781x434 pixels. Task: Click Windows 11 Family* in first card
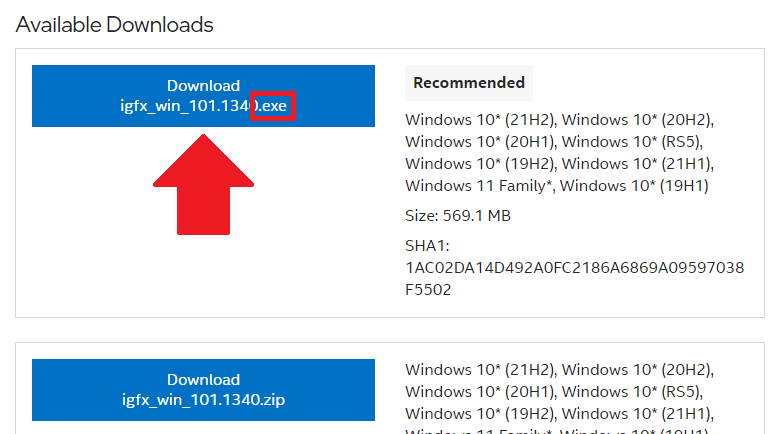(479, 186)
